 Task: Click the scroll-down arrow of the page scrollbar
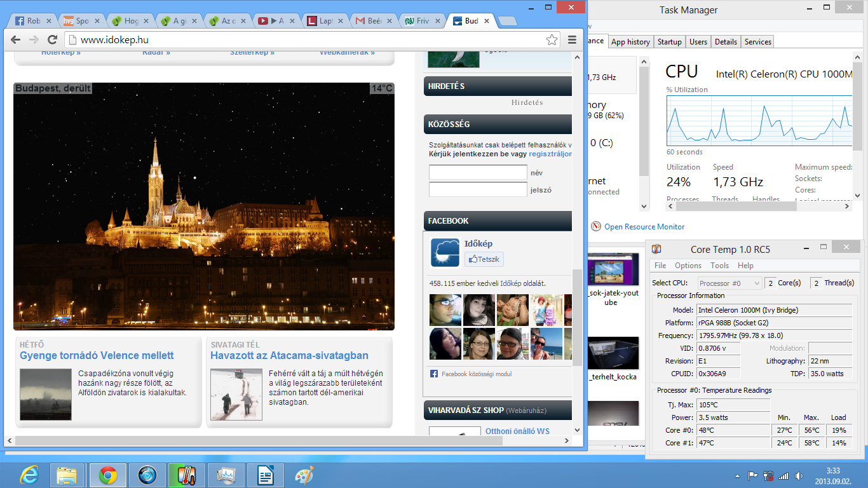tap(577, 430)
